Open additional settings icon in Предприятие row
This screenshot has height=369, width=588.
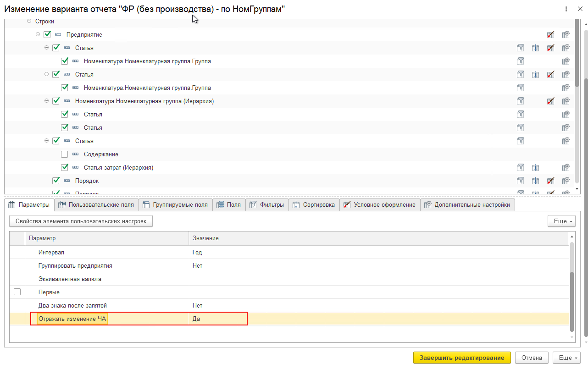pyautogui.click(x=566, y=34)
